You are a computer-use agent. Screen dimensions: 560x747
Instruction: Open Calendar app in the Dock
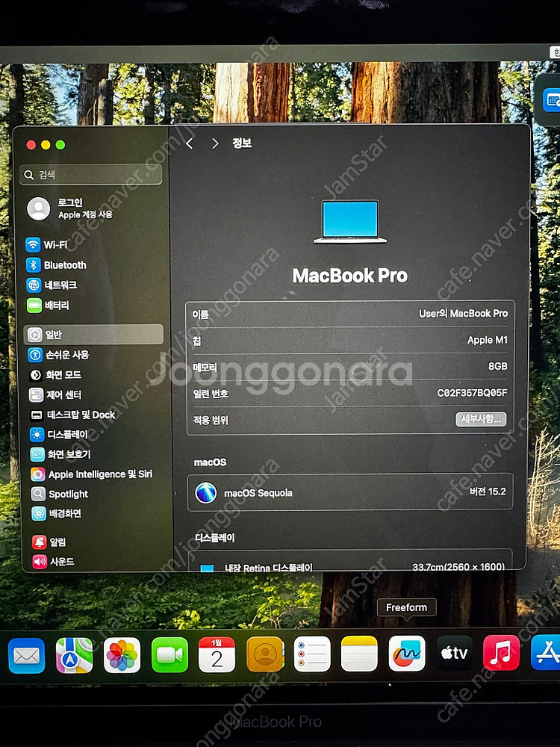tap(217, 654)
